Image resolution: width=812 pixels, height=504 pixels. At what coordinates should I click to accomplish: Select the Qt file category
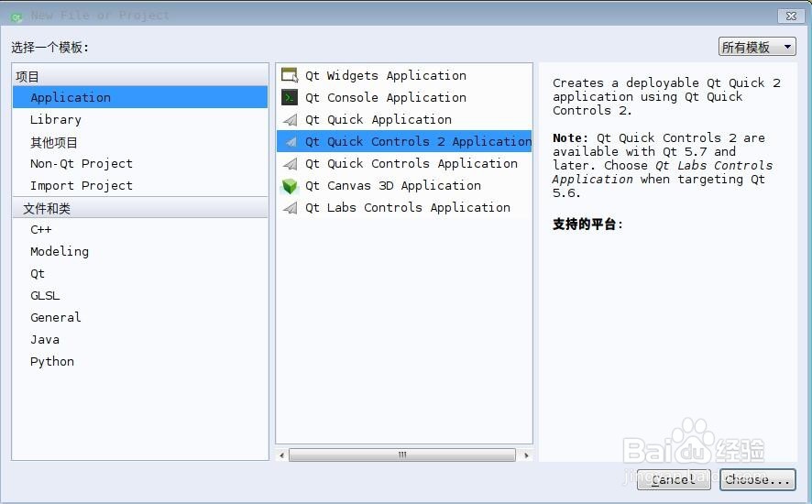(140, 273)
